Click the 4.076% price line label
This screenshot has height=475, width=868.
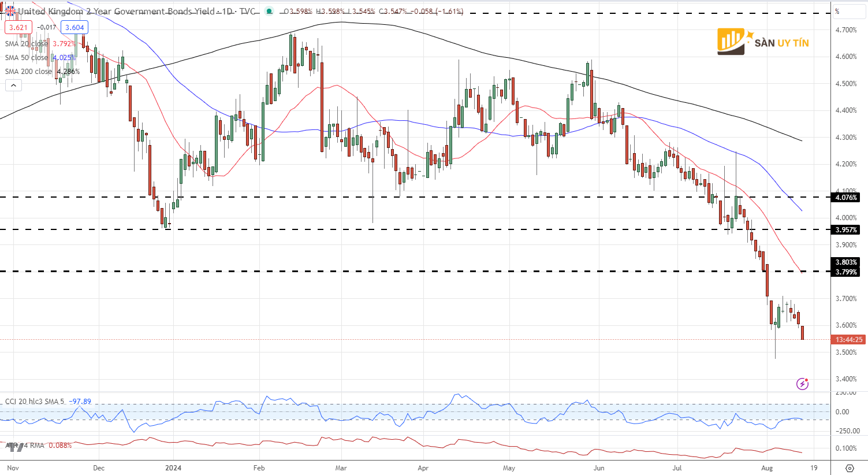tap(846, 198)
